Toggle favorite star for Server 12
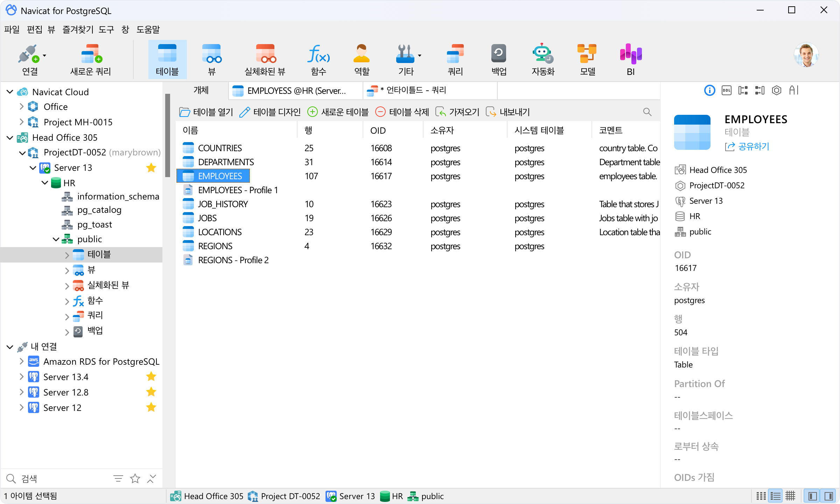Screen dimensions: 840x504 (151, 407)
